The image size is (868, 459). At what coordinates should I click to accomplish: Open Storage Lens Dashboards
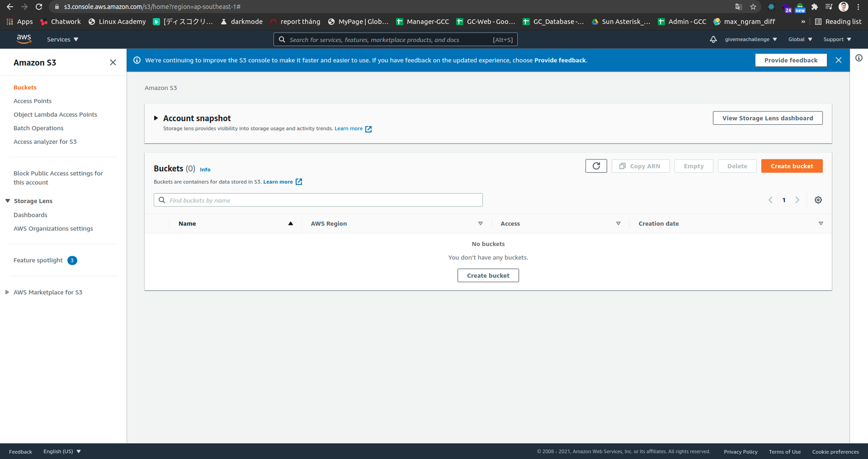coord(31,215)
